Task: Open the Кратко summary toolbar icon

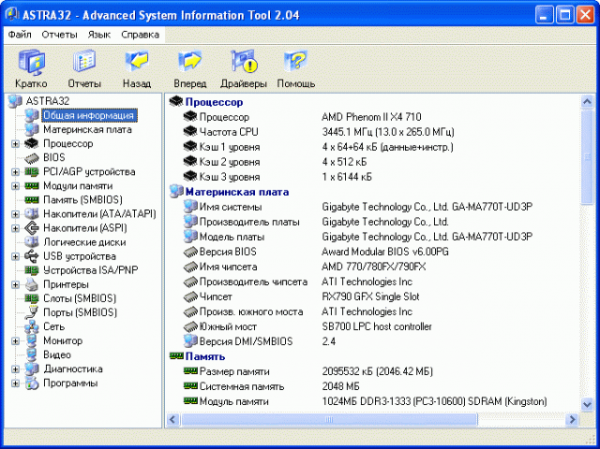Action: (31, 62)
